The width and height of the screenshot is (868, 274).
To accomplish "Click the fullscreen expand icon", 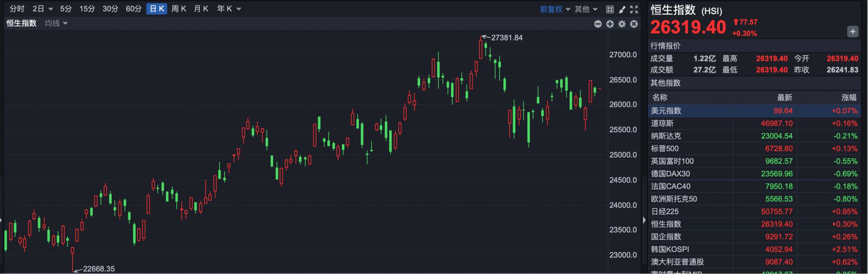I will coord(634,9).
